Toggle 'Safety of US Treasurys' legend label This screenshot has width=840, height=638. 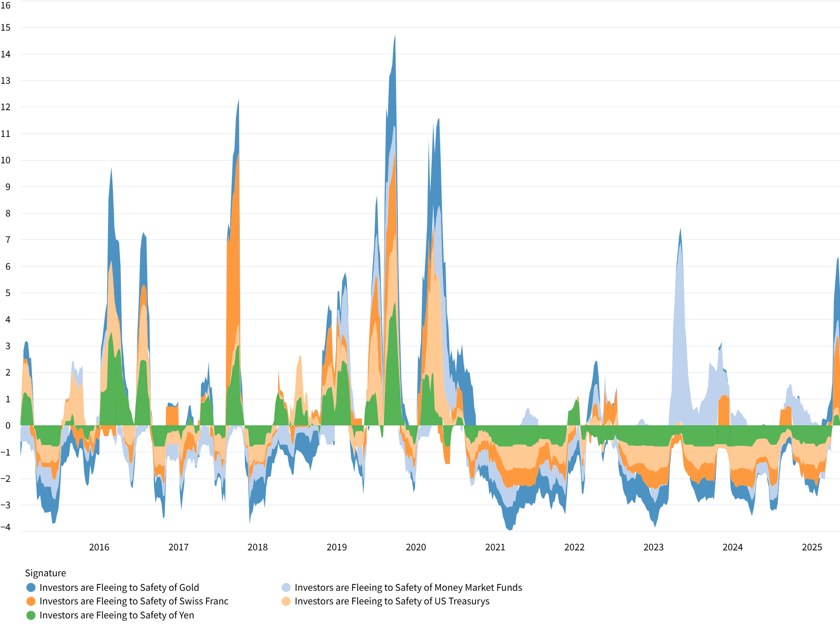392,601
